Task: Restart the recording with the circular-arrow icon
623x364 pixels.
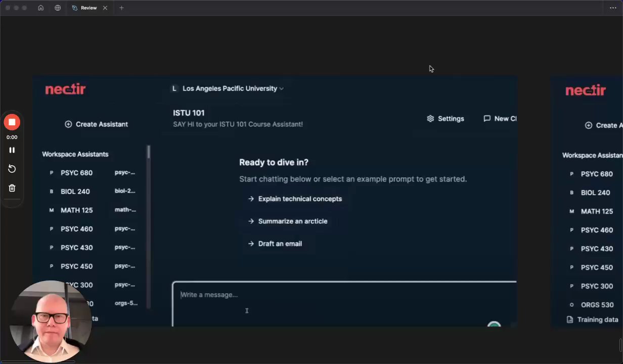Action: [12, 169]
